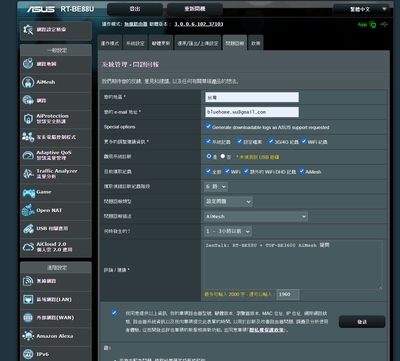400x361 pixels.
Task: Switch to the System Settings tab
Action: [x=135, y=43]
